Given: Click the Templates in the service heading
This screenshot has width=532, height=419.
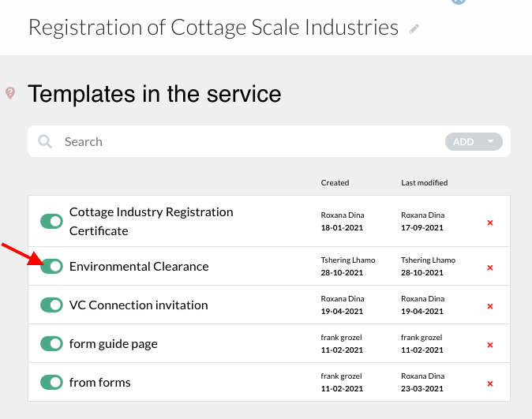Looking at the screenshot, I should pos(155,94).
